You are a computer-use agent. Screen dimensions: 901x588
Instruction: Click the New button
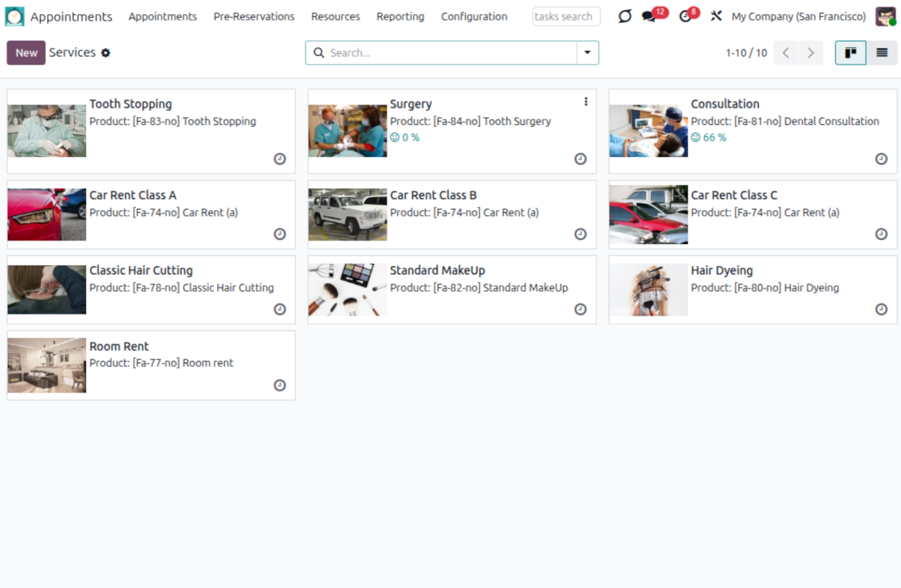pos(26,53)
